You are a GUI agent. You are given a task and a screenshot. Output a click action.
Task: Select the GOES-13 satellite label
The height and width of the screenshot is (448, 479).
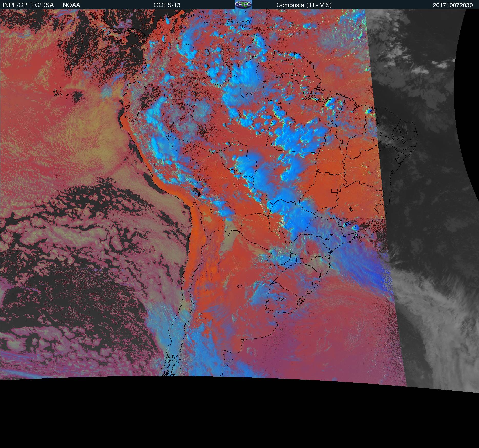[167, 5]
